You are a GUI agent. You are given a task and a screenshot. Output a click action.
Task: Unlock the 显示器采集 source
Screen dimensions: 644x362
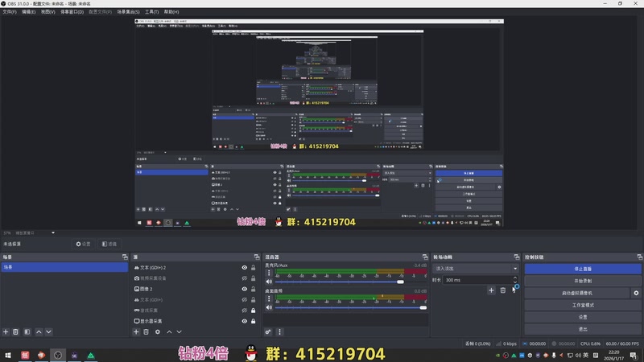[254, 321]
